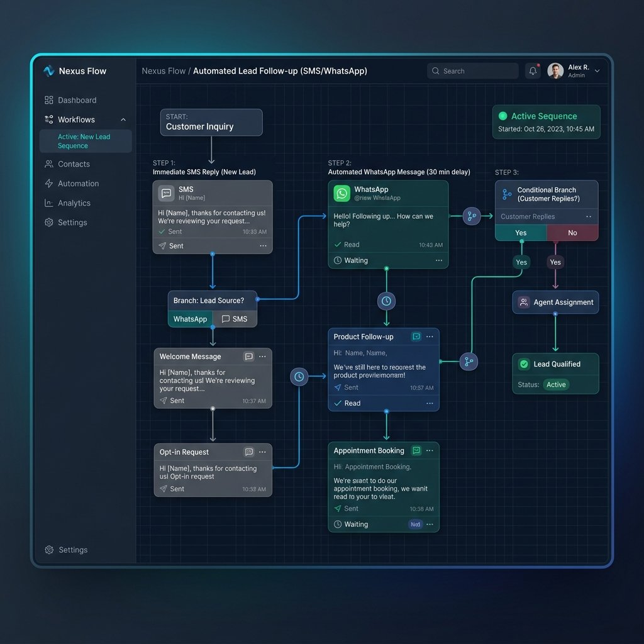644x644 pixels.
Task: Go to the Analytics sidebar item
Action: (74, 203)
